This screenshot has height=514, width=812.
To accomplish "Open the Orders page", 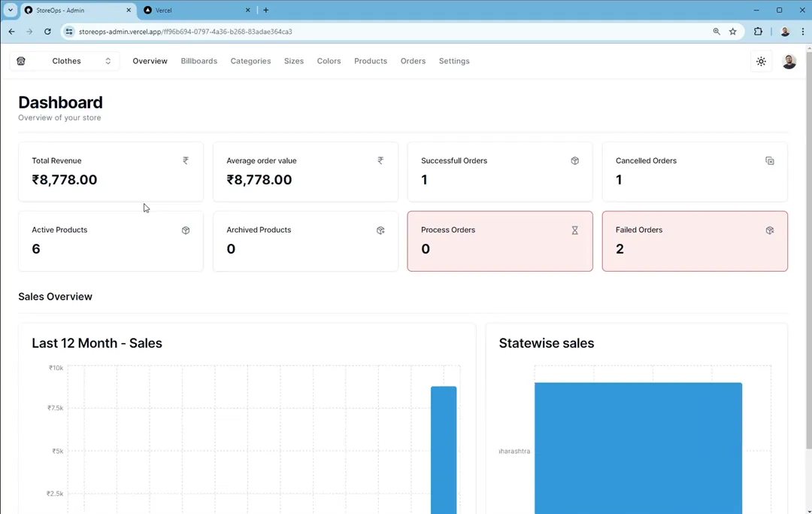I will click(413, 61).
